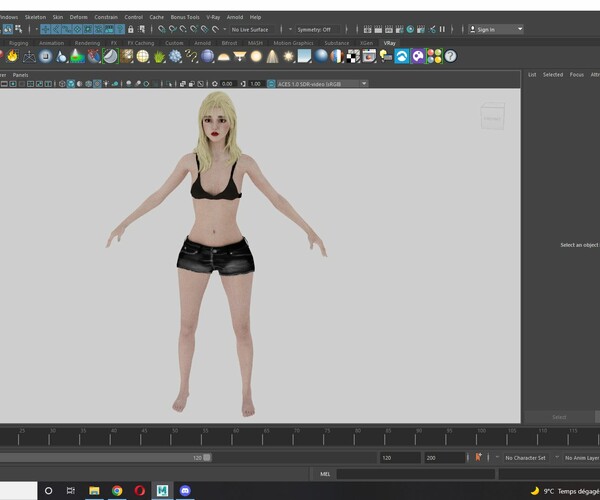The image size is (600, 500).
Task: Click the gamma field showing 1.00
Action: pyautogui.click(x=255, y=84)
